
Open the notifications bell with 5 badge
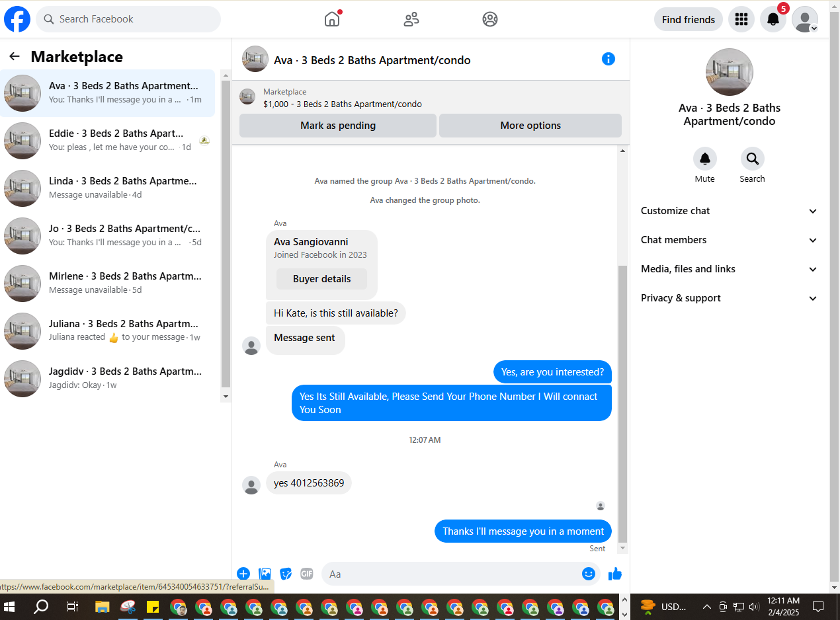point(773,19)
